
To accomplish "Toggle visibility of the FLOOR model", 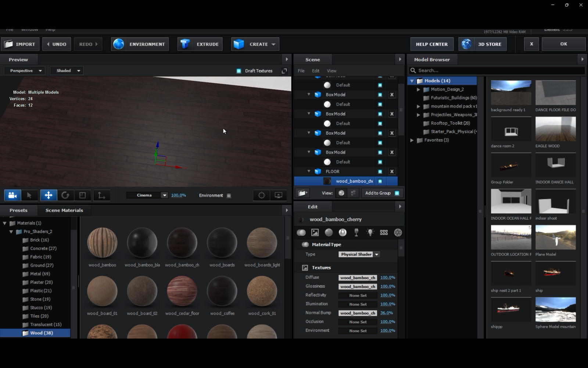I will (380, 171).
